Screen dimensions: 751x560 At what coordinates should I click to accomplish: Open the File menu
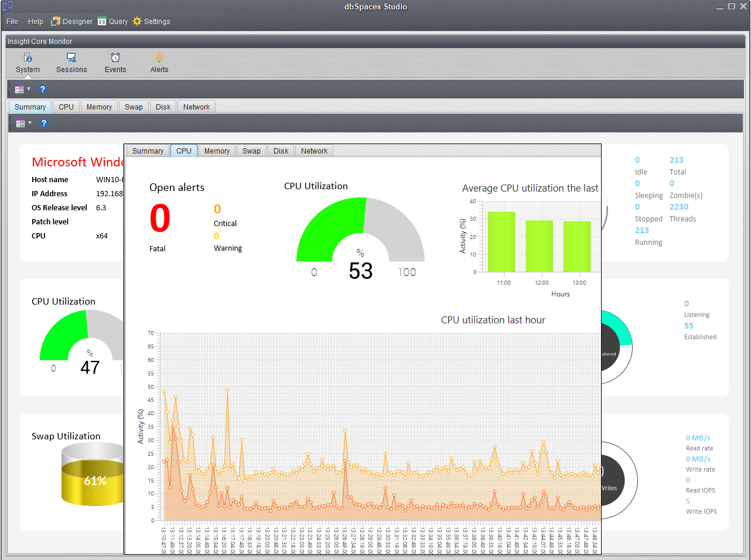coord(12,22)
